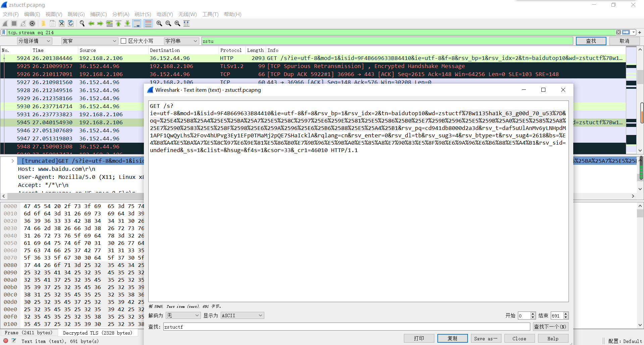This screenshot has width=644, height=345.
Task: Open the 分析(A) menu
Action: point(120,14)
